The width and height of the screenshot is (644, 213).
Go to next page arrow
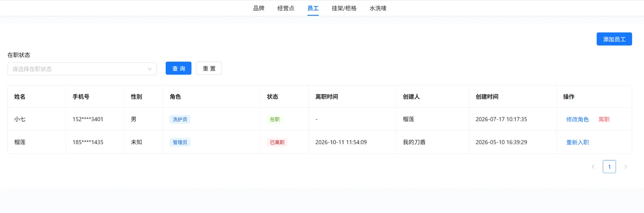[625, 167]
